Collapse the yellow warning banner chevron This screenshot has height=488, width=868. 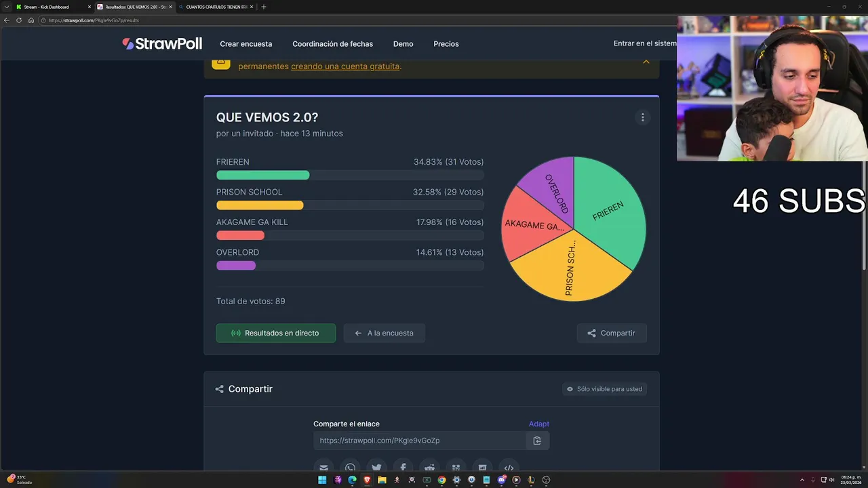click(646, 62)
